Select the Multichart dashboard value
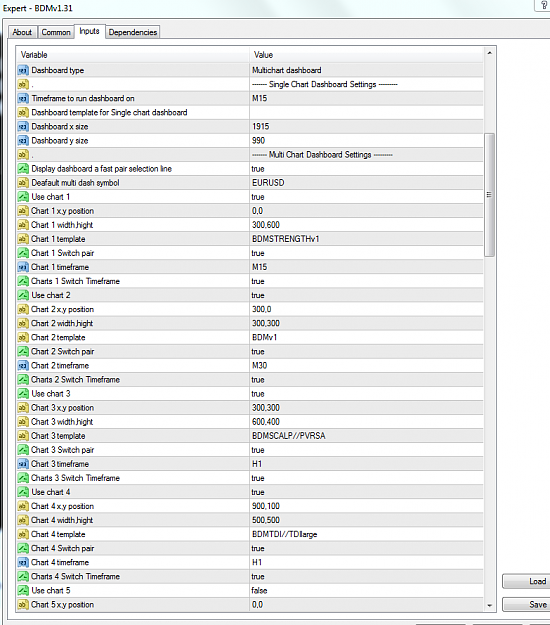This screenshot has width=550, height=625. [x=287, y=71]
